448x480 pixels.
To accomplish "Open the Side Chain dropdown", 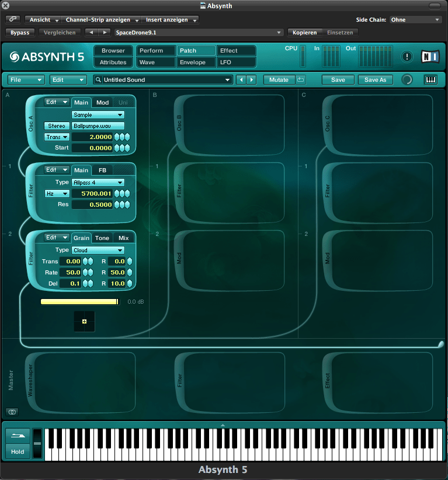I will click(415, 20).
